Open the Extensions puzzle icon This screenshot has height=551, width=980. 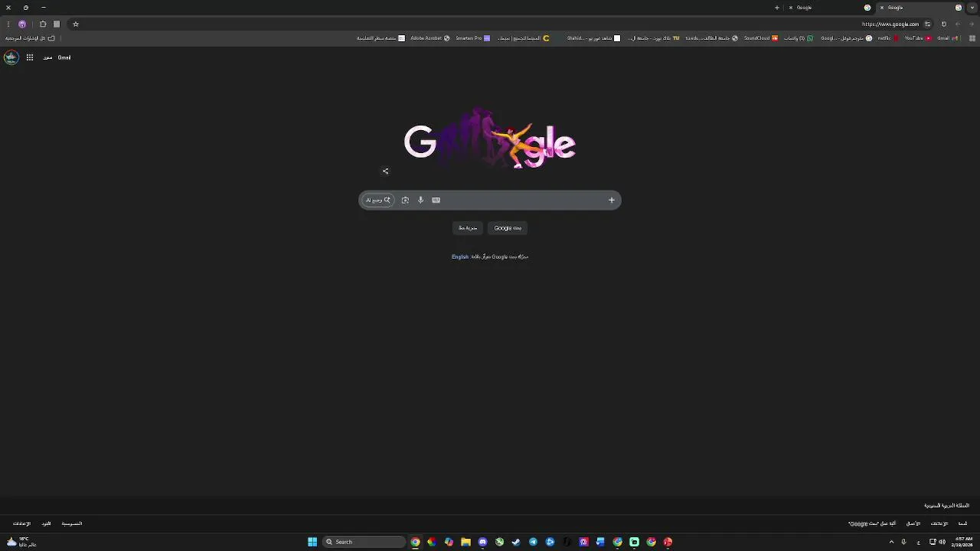(x=43, y=24)
